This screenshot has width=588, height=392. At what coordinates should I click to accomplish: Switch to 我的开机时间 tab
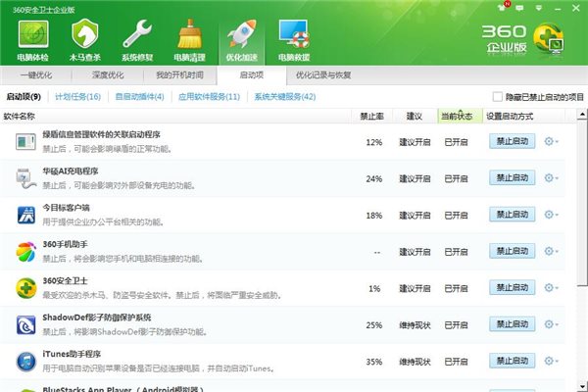[x=179, y=75]
